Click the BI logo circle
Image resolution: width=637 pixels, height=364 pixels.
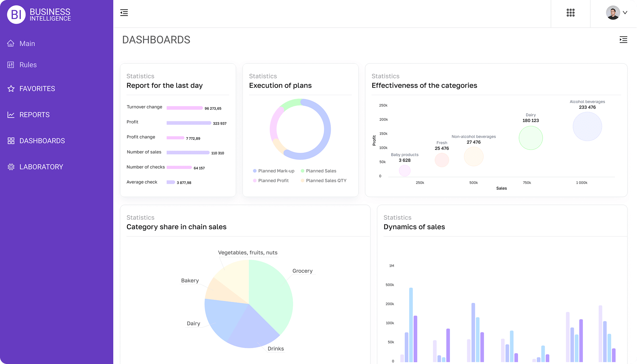click(x=16, y=14)
